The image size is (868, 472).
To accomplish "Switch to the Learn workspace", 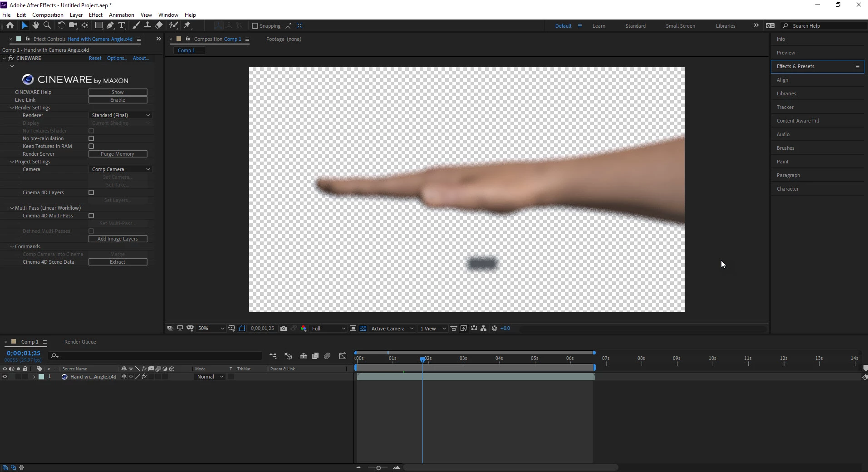I will coord(598,26).
